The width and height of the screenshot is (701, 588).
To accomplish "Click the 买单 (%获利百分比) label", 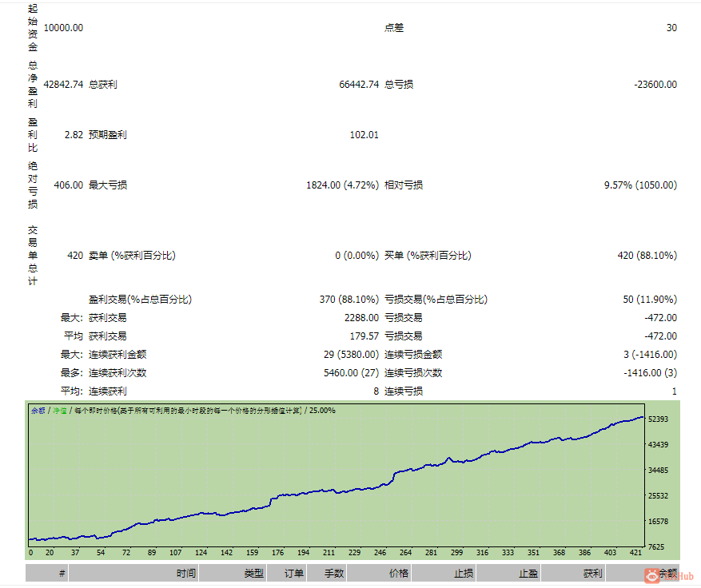I will pyautogui.click(x=428, y=256).
